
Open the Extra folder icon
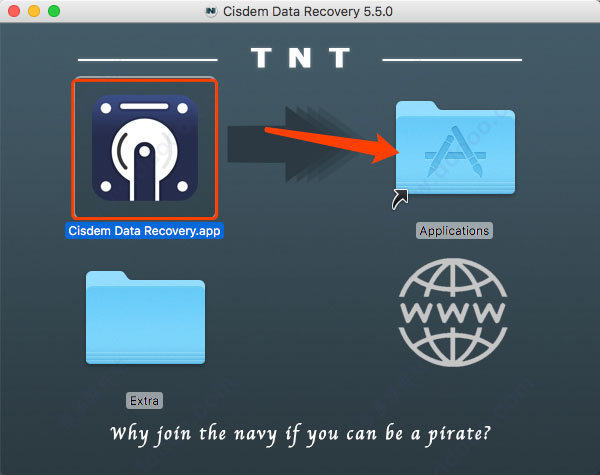point(145,317)
